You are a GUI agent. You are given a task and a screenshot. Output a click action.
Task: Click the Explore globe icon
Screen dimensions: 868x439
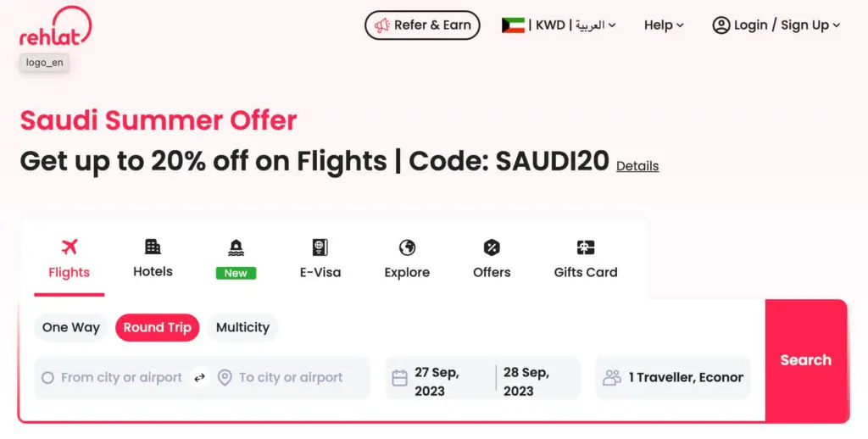click(x=407, y=247)
